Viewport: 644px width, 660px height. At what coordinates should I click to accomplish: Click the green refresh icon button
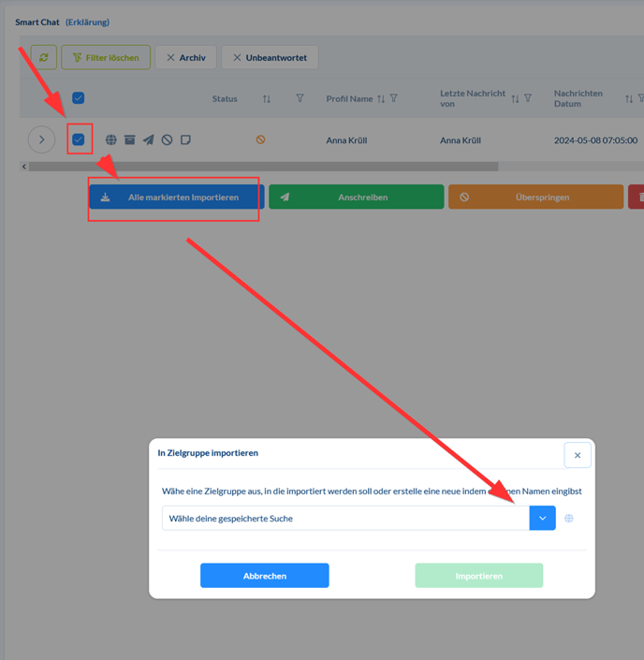[x=43, y=57]
